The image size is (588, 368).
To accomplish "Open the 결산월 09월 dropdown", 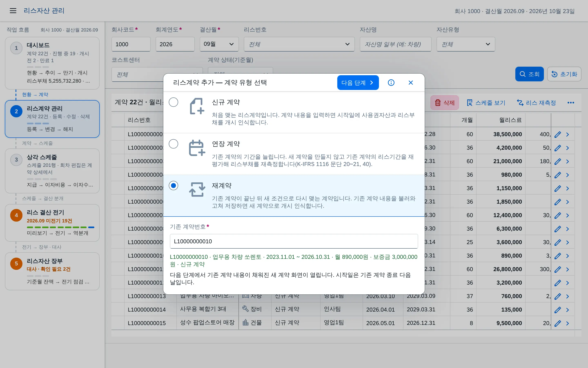I will 219,44.
